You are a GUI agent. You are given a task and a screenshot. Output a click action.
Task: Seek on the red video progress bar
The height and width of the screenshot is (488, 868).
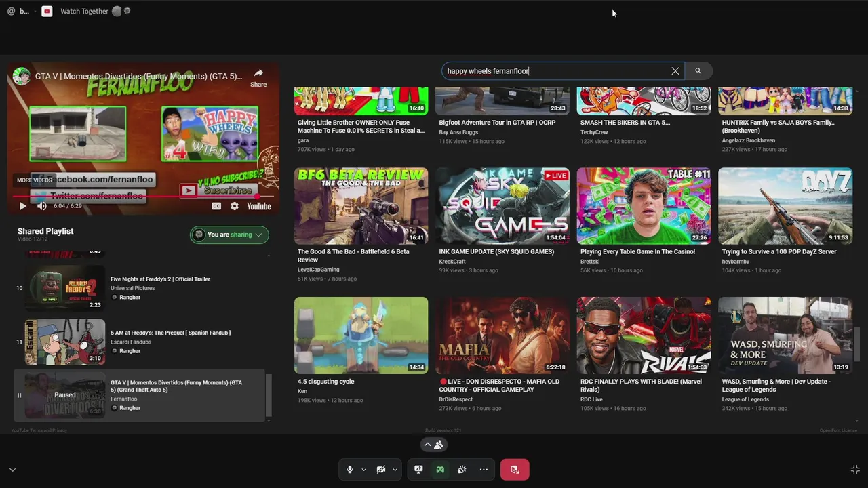point(142,196)
